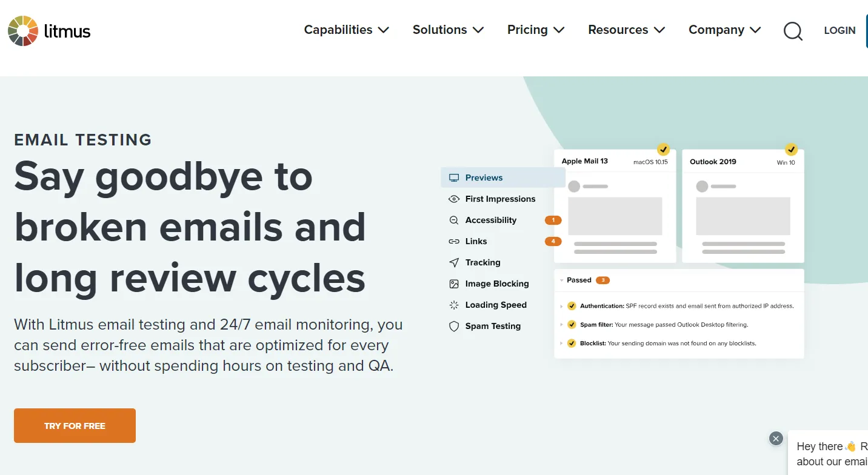Open the 'Hey there' chat message bubble
The image size is (868, 475).
[828, 453]
